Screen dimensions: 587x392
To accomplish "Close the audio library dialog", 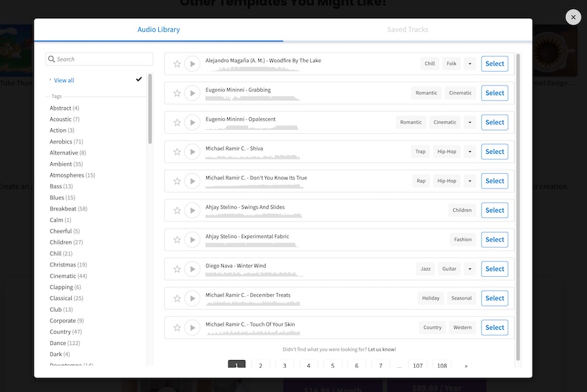I will click(572, 17).
